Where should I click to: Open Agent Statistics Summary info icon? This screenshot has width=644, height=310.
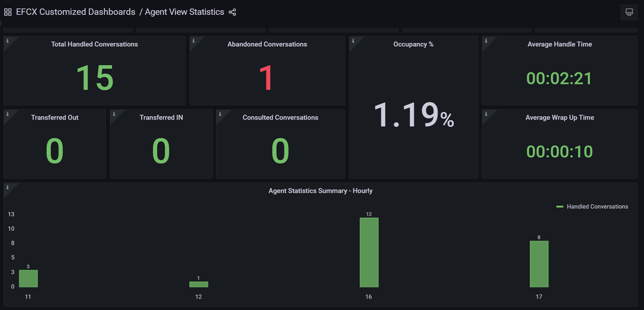point(7,187)
